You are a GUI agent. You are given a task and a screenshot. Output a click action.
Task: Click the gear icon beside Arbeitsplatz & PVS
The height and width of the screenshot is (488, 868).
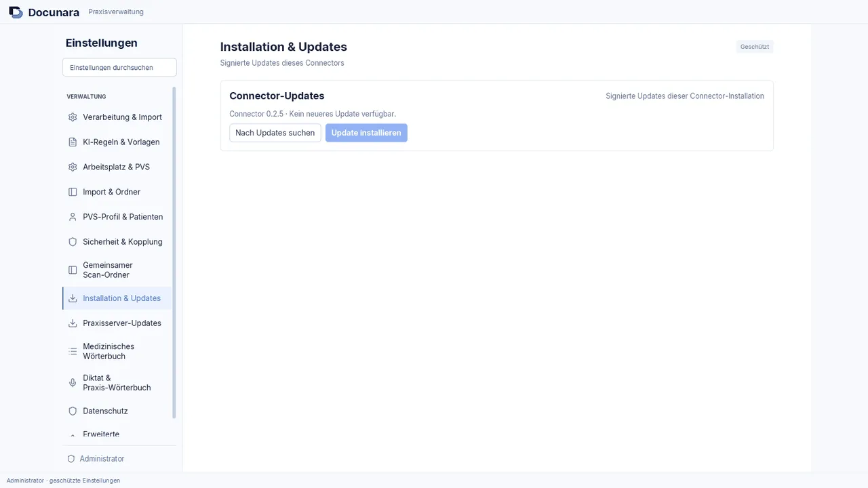click(x=73, y=167)
